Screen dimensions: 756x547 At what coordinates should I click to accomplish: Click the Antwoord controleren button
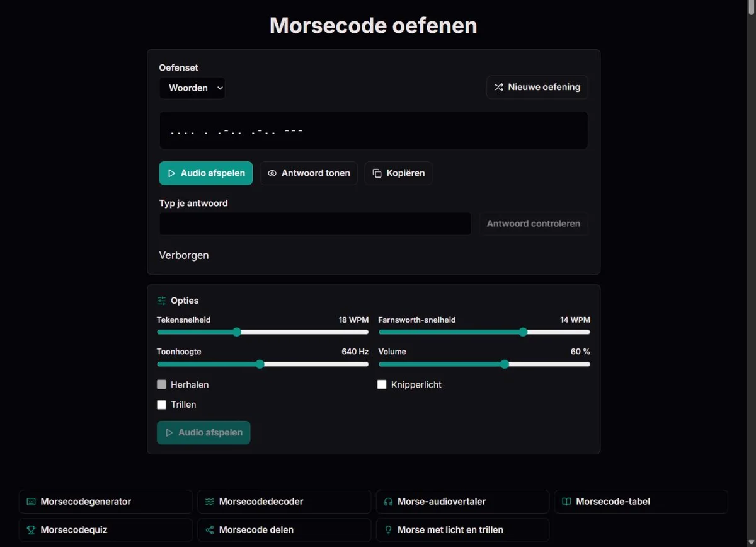534,224
